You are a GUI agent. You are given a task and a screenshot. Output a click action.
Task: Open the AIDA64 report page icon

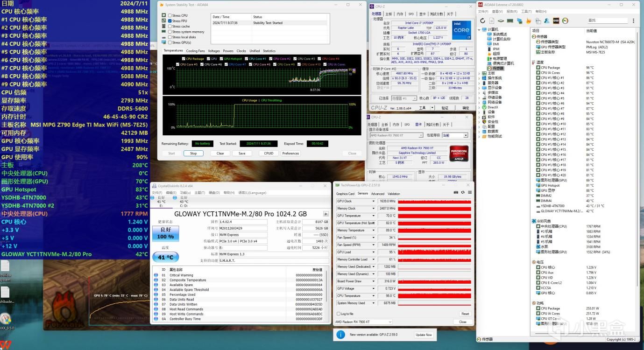[491, 21]
